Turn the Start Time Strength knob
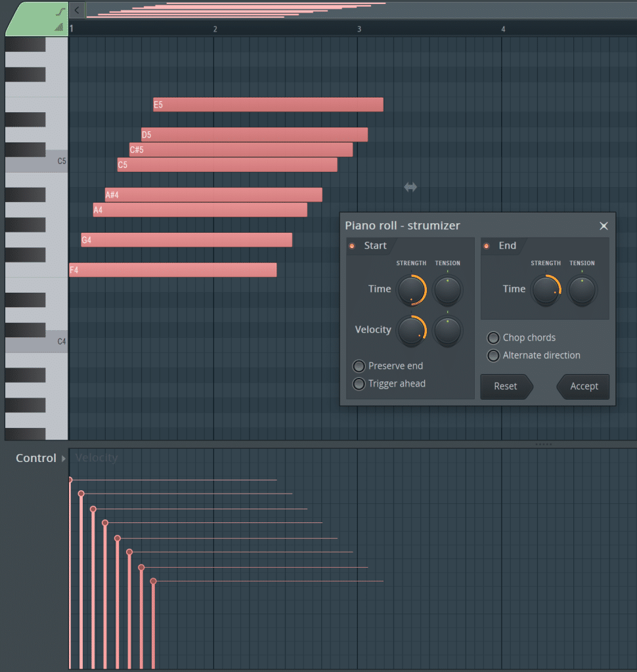 click(412, 289)
